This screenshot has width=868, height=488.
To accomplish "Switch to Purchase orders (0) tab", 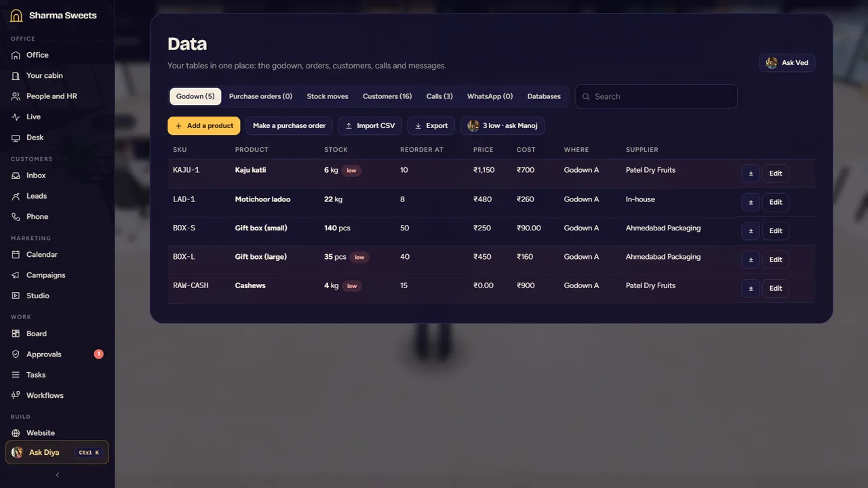I will pos(260,96).
